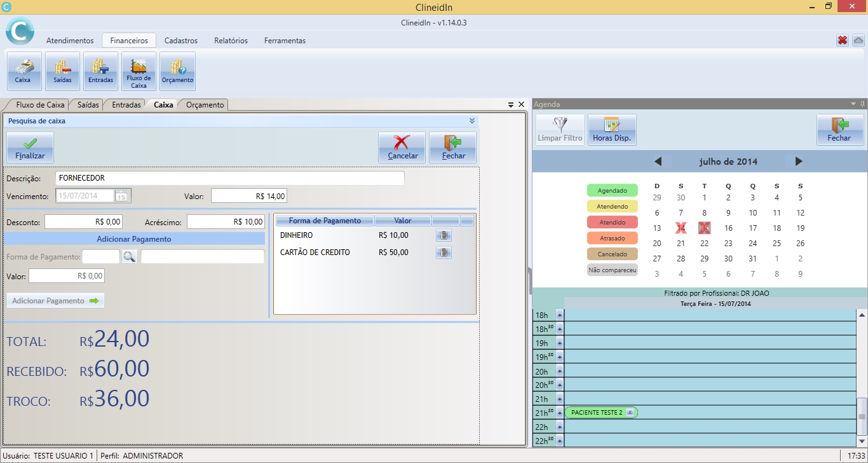Screen dimensions: 868x463
Task: Click the payment method search magnifier
Action: click(130, 257)
